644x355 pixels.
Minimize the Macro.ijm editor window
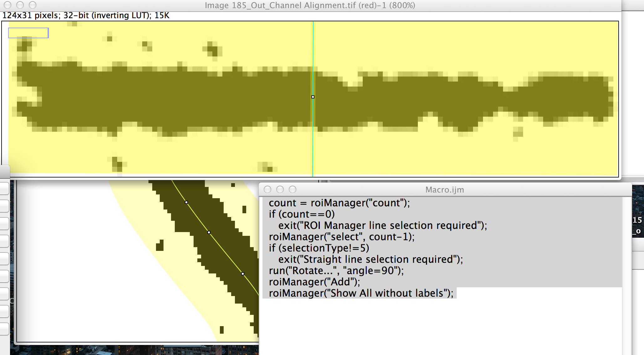click(x=280, y=189)
